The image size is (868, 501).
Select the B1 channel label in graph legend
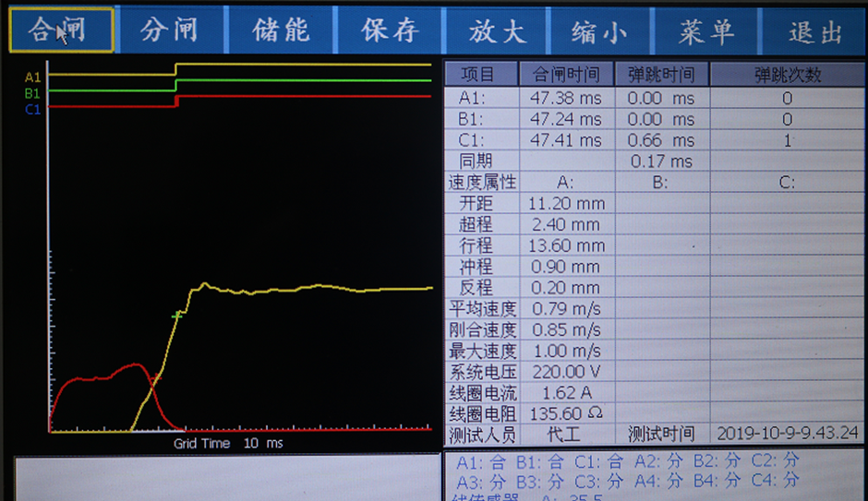click(x=32, y=93)
